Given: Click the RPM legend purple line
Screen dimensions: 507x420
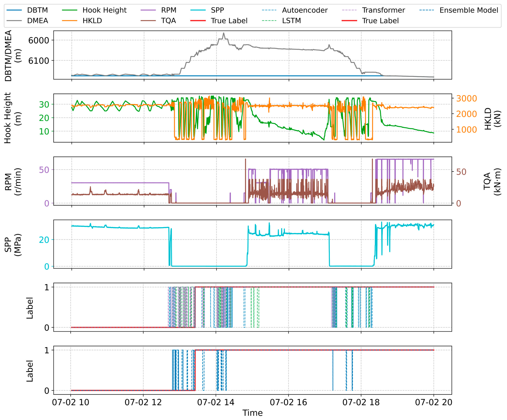Looking at the screenshot, I should pyautogui.click(x=148, y=10).
